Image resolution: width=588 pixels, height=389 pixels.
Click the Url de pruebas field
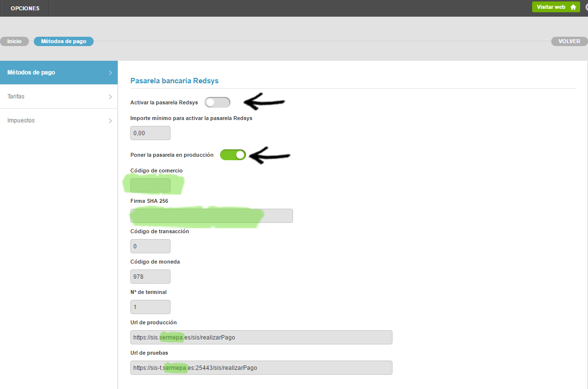point(261,368)
